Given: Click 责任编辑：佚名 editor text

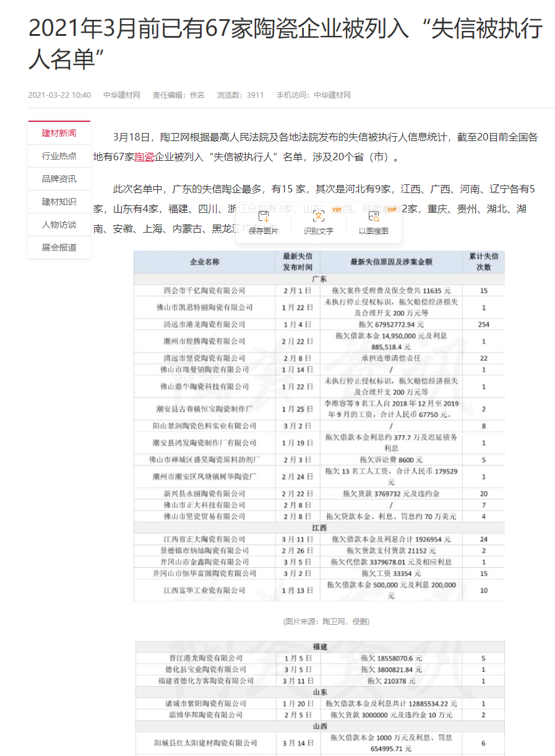Looking at the screenshot, I should pyautogui.click(x=179, y=95).
